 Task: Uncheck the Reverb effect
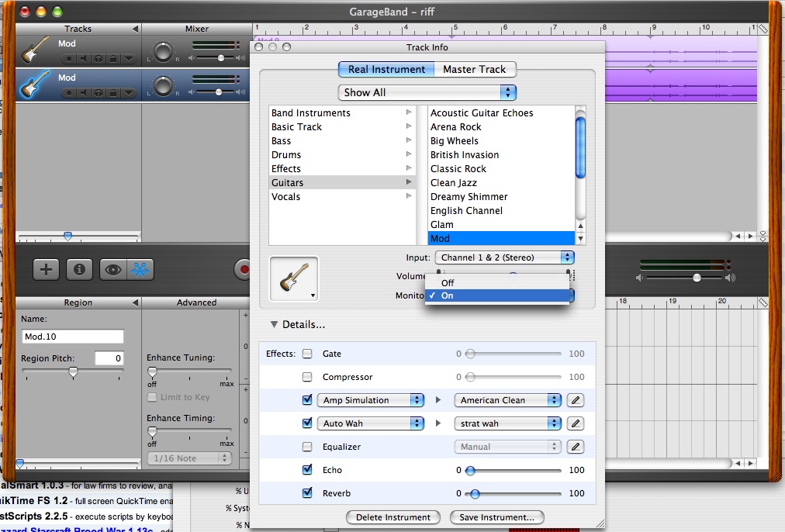(307, 492)
